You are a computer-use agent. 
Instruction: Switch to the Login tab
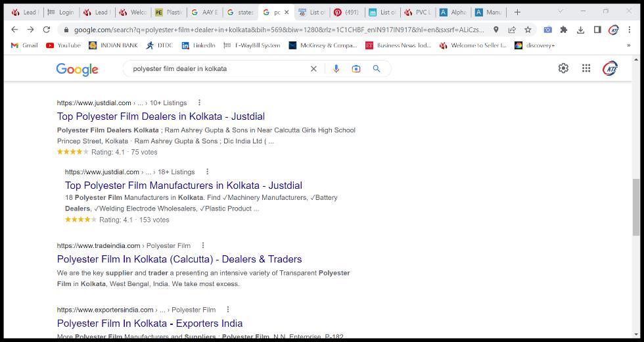(x=60, y=12)
